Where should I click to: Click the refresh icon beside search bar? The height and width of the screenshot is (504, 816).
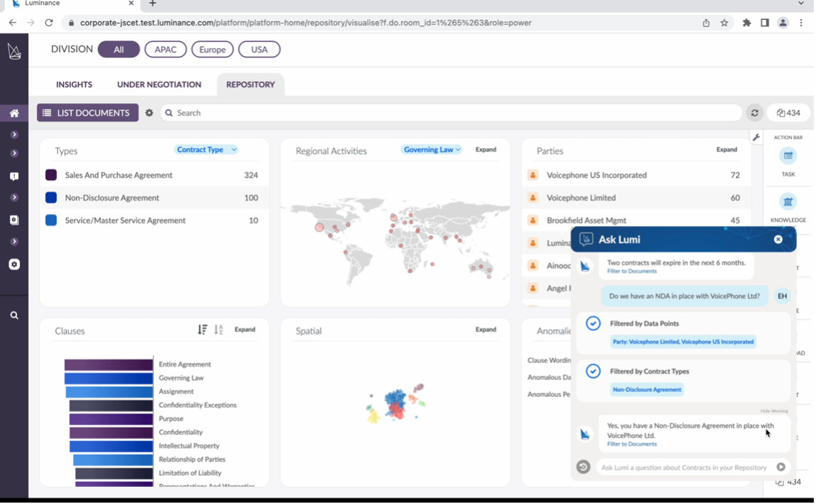[754, 113]
